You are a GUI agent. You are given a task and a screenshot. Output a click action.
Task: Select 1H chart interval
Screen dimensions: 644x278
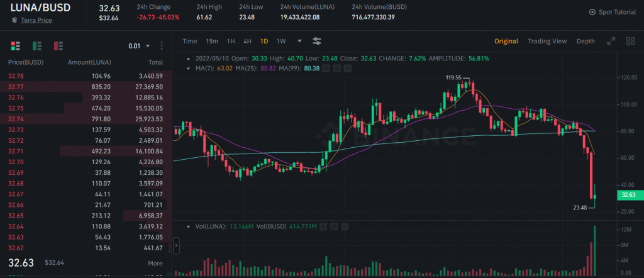[231, 41]
